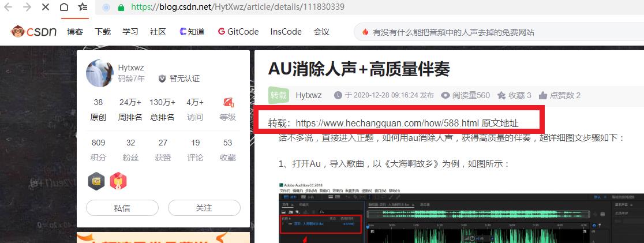
Task: Stop page loading with the X icon
Action: [x=46, y=7]
